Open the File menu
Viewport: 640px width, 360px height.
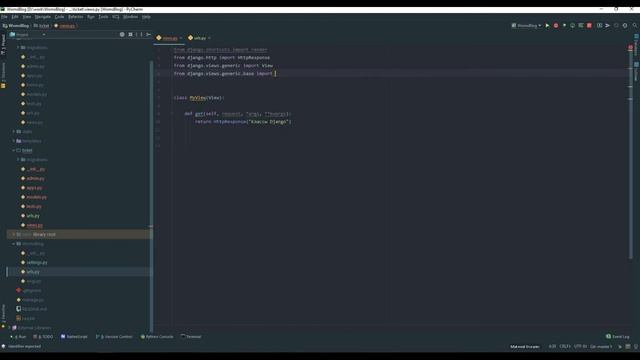pyautogui.click(x=4, y=17)
